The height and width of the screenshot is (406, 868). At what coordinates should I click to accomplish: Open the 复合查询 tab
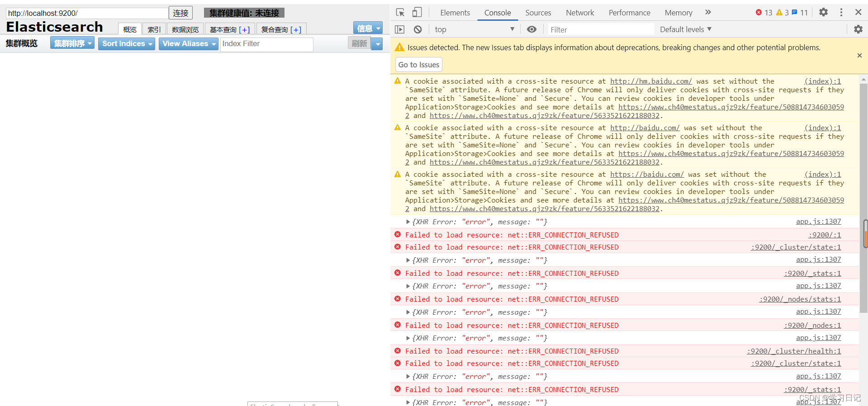click(x=281, y=29)
